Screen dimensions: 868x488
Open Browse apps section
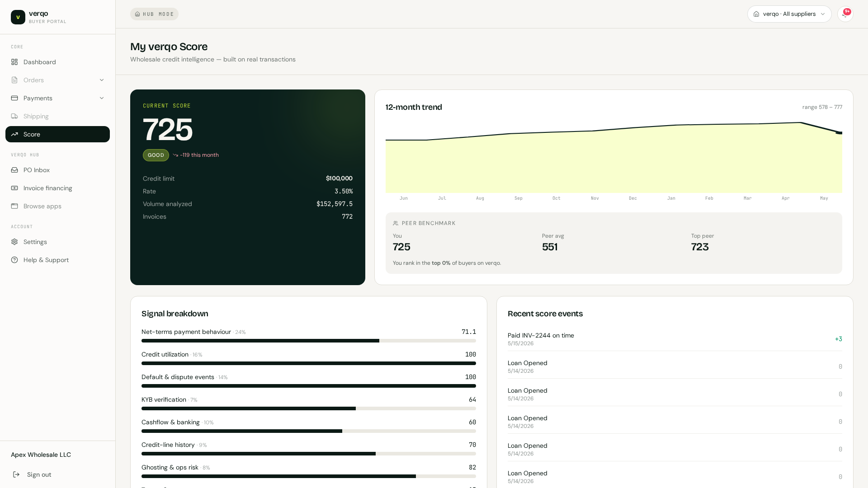57,206
